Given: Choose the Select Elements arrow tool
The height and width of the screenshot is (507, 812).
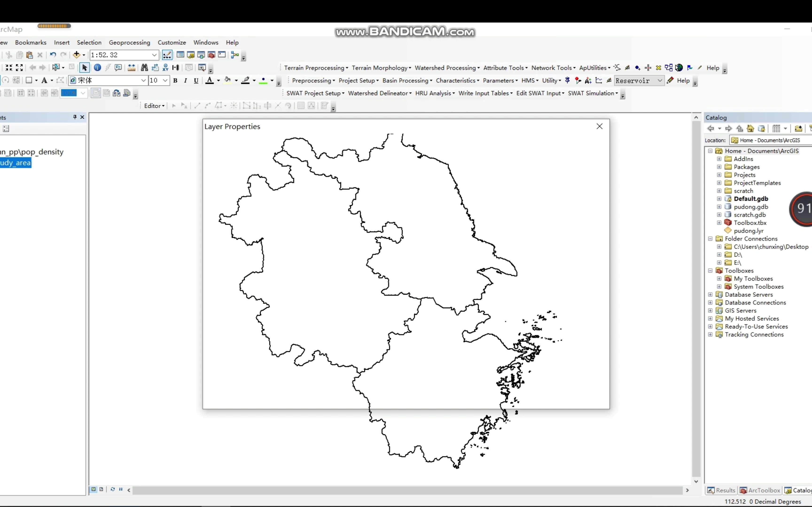Looking at the screenshot, I should (x=85, y=67).
